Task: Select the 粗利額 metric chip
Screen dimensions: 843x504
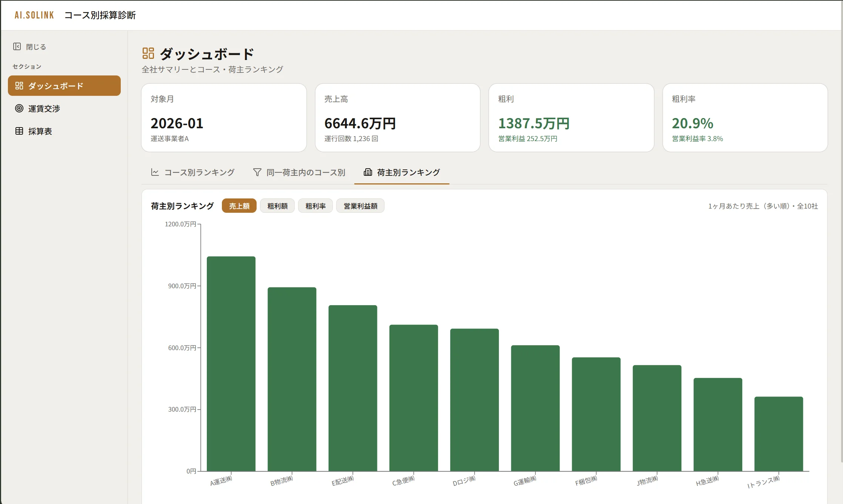Action: pos(277,206)
